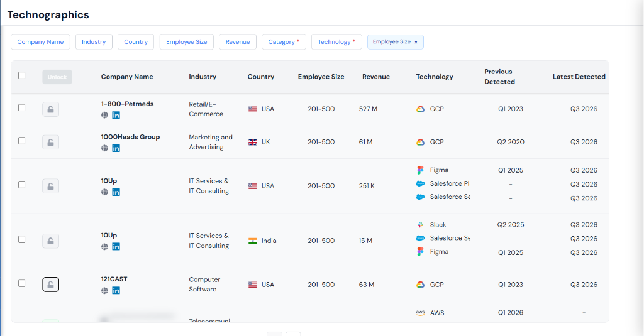Click the Latest Detected column header
The height and width of the screenshot is (336, 644).
[x=579, y=77]
